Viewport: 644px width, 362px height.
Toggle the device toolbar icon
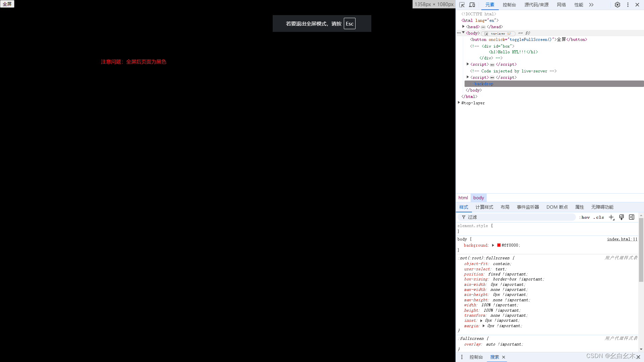tap(472, 5)
